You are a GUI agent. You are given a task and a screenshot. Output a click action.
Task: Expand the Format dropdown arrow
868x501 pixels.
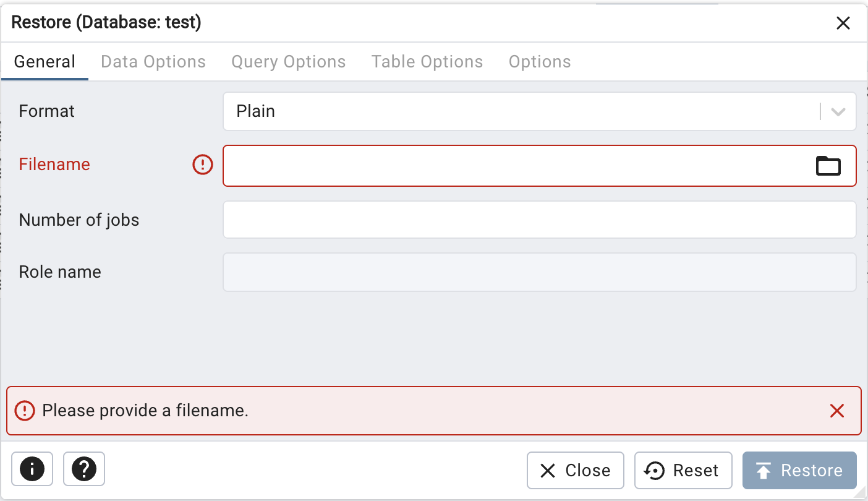tap(838, 112)
